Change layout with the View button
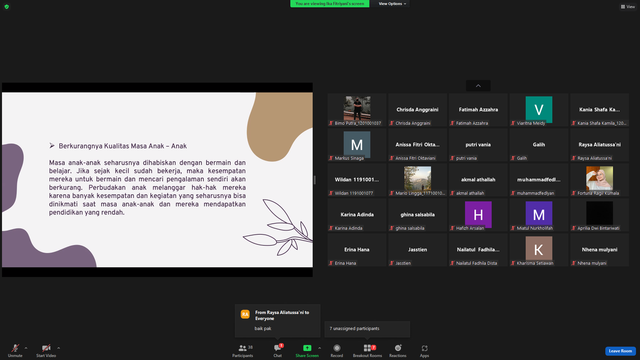This screenshot has width=640, height=360. 628,7
